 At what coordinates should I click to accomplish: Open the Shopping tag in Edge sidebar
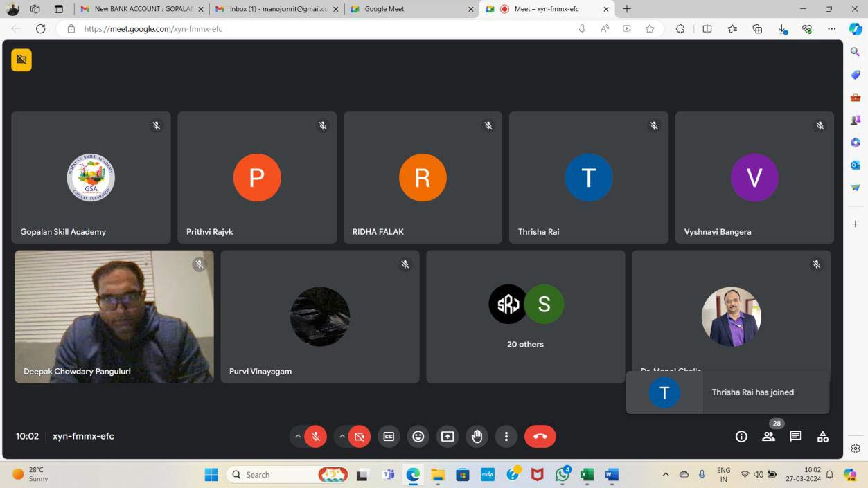[x=856, y=75]
